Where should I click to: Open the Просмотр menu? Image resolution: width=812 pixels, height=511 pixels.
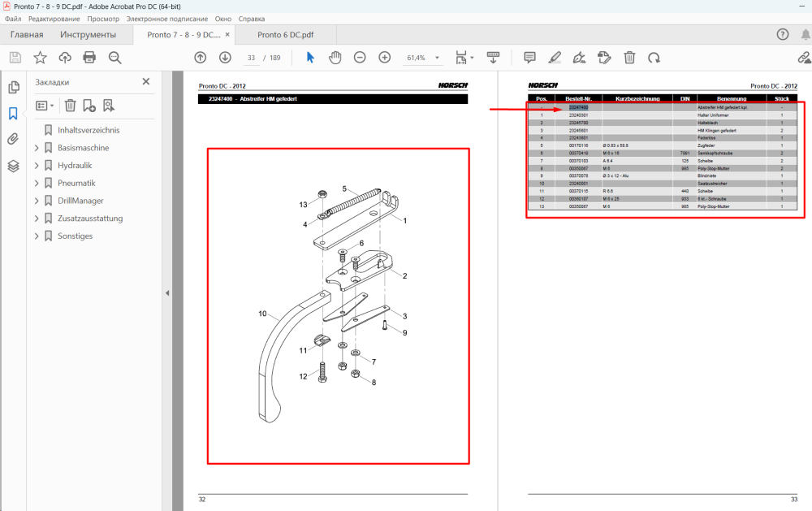click(103, 19)
